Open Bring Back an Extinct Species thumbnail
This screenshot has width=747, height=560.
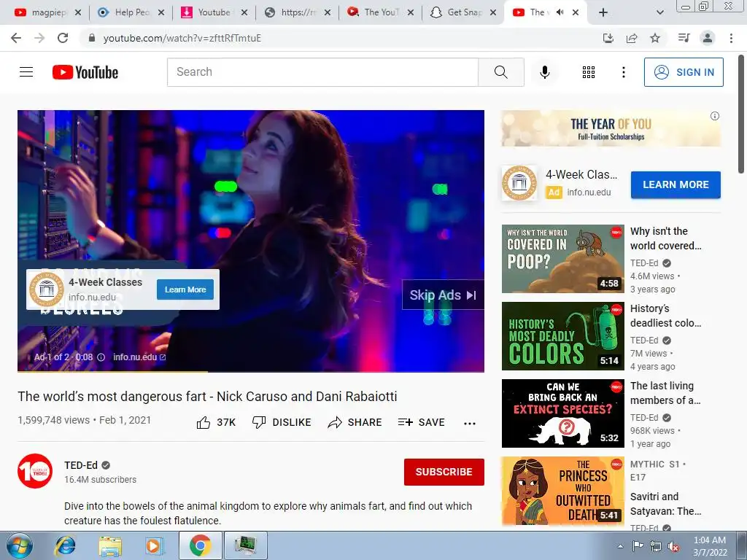(562, 413)
